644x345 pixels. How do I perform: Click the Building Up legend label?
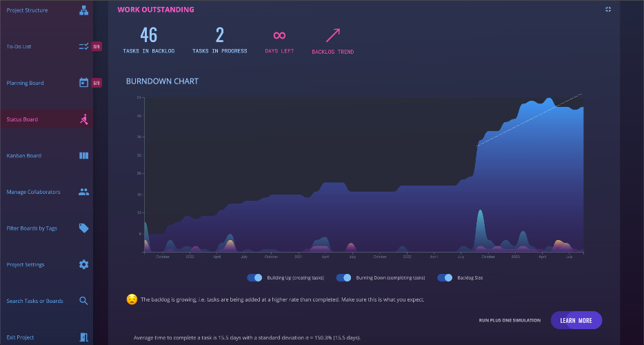295,277
